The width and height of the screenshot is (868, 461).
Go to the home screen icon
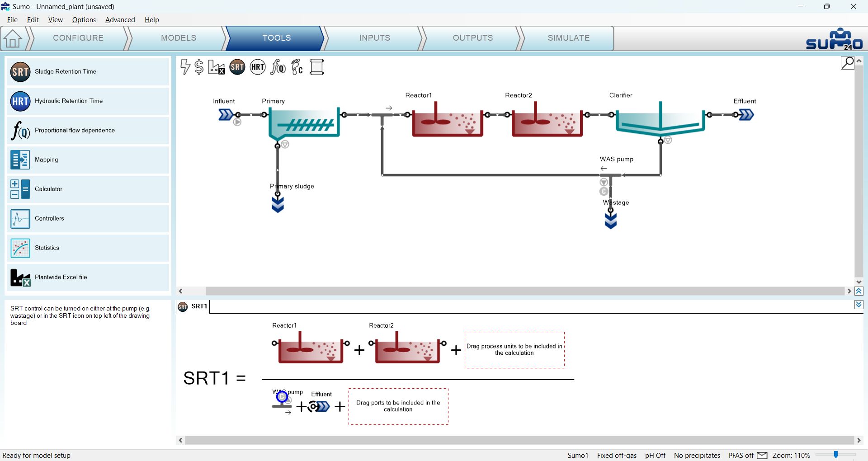click(x=13, y=38)
